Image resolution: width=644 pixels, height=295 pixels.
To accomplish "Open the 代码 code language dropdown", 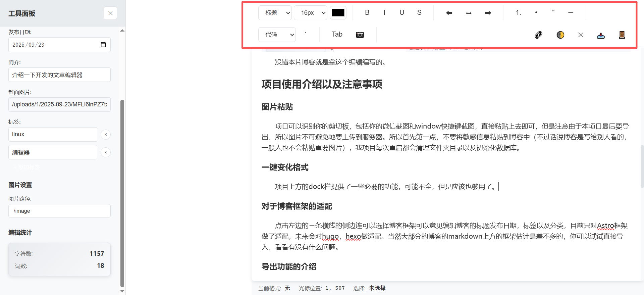I will 277,35.
